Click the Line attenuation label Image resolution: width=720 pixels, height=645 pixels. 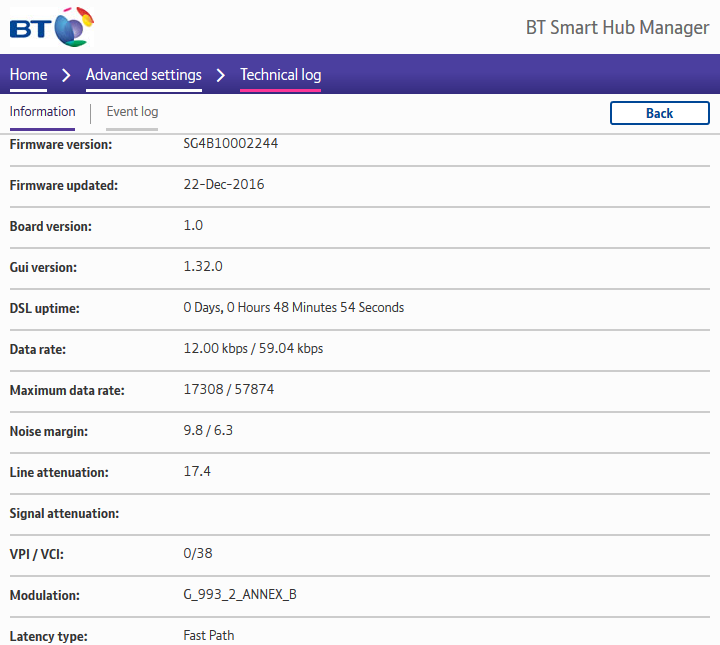click(x=59, y=472)
